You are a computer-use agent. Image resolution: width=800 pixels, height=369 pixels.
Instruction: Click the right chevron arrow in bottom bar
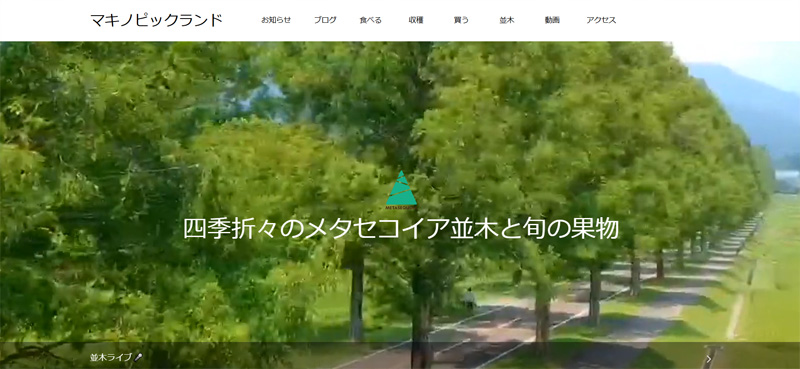tap(709, 359)
